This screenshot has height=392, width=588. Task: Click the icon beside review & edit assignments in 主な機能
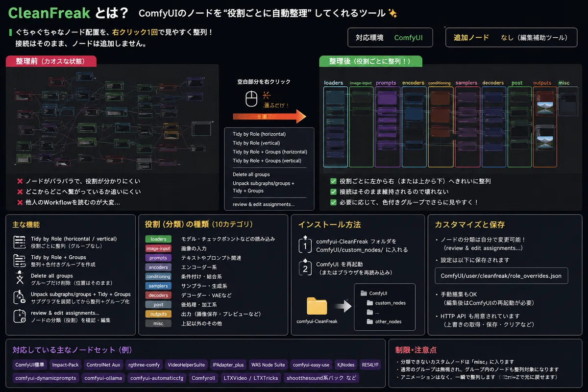coord(20,316)
